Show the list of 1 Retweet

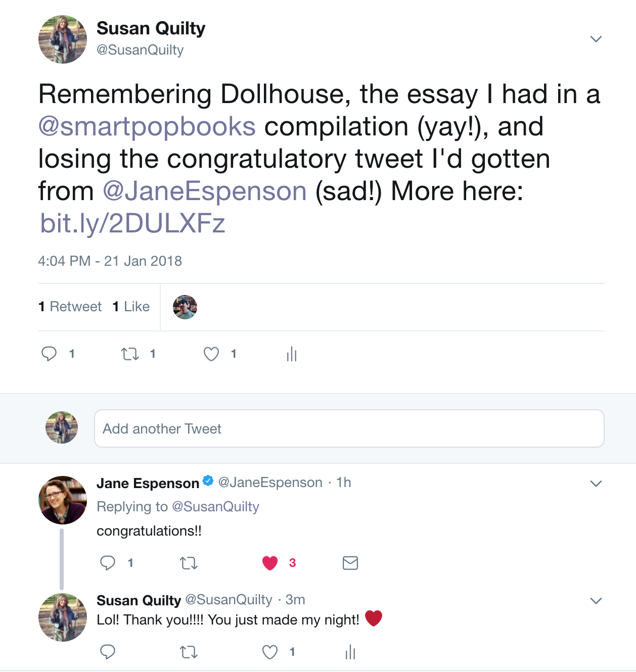coord(70,307)
